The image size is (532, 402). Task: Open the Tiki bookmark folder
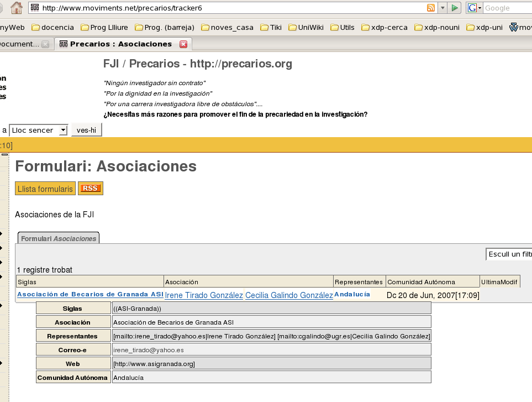pos(271,28)
